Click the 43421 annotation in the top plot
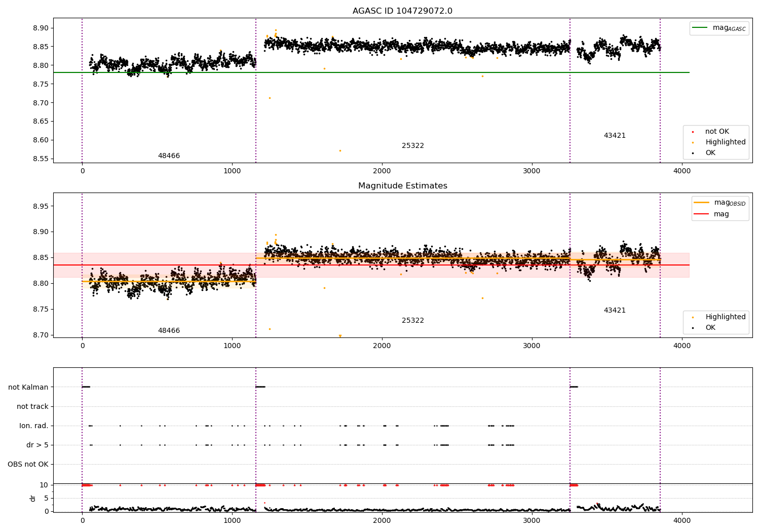The width and height of the screenshot is (760, 532). [615, 136]
